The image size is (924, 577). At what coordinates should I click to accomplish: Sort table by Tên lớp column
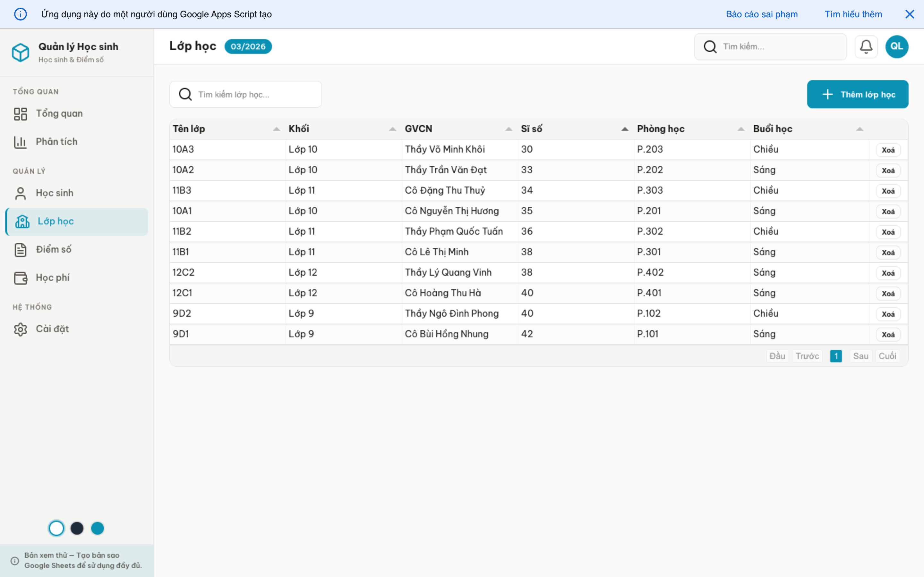(277, 129)
